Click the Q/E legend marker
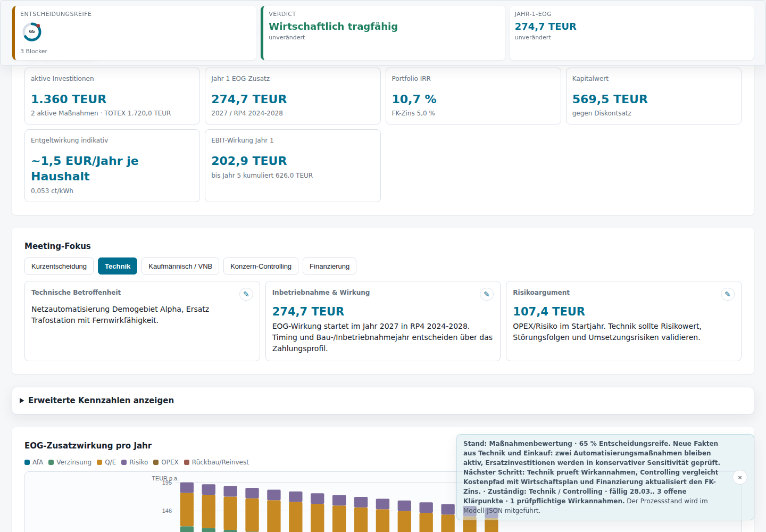766x532 pixels. point(99,462)
